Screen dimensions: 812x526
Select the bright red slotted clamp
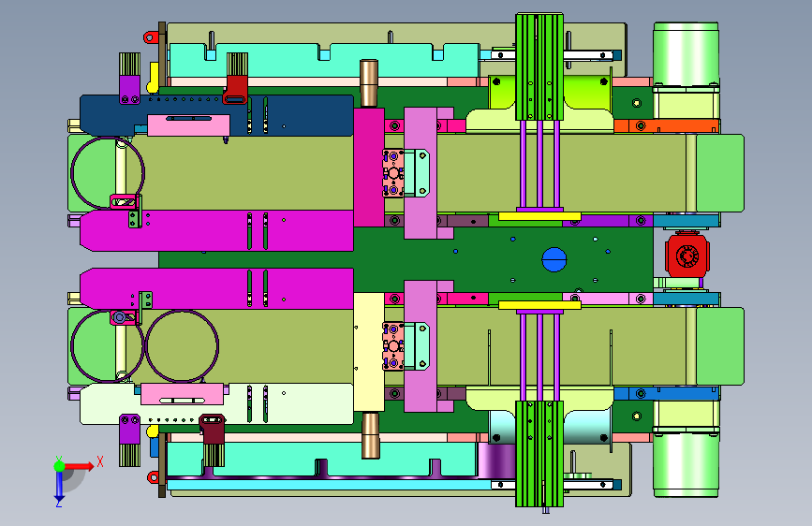pyautogui.click(x=236, y=90)
